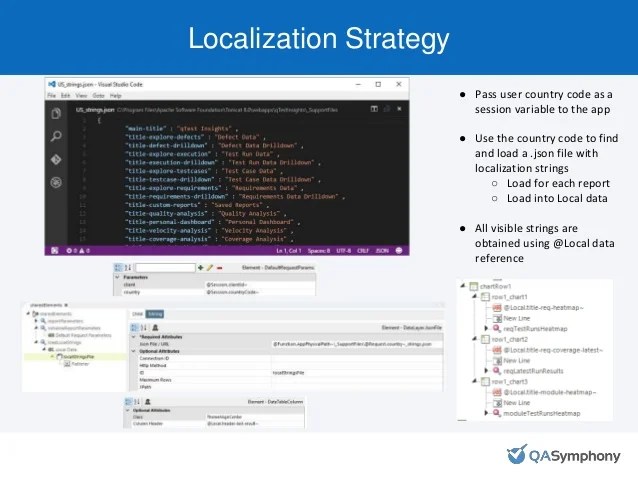
Task: Collapse the chartRow1 tree node
Action: pos(463,286)
